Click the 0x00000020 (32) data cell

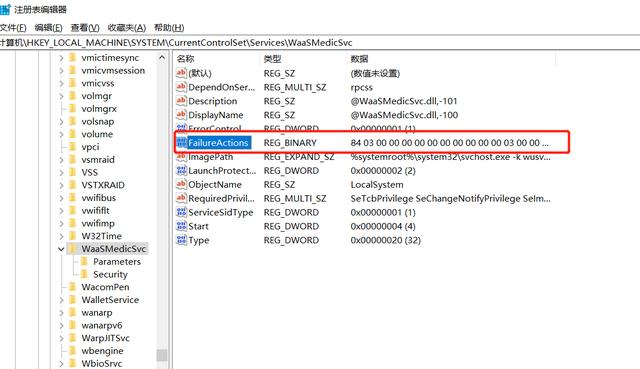click(386, 240)
